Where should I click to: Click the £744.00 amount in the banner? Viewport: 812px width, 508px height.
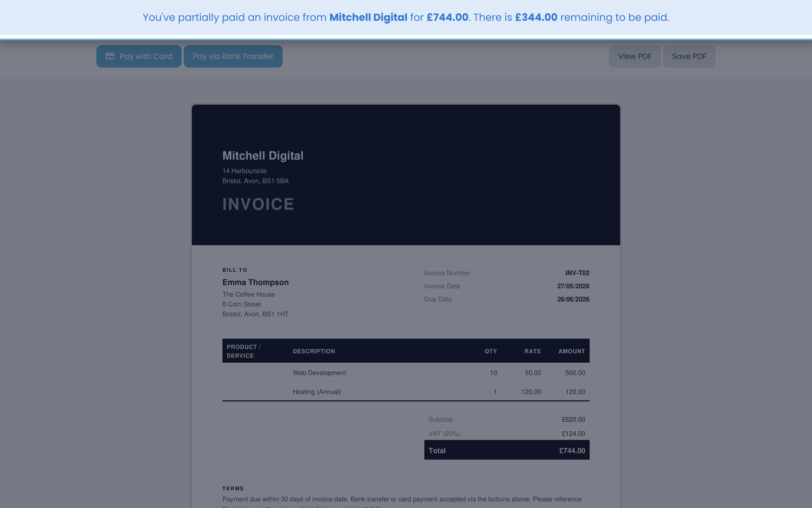click(447, 17)
